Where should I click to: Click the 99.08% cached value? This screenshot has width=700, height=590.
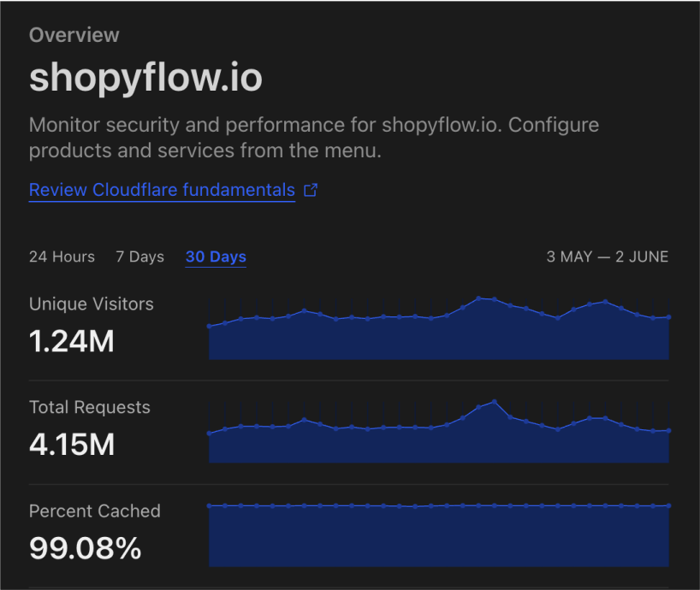coord(86,548)
